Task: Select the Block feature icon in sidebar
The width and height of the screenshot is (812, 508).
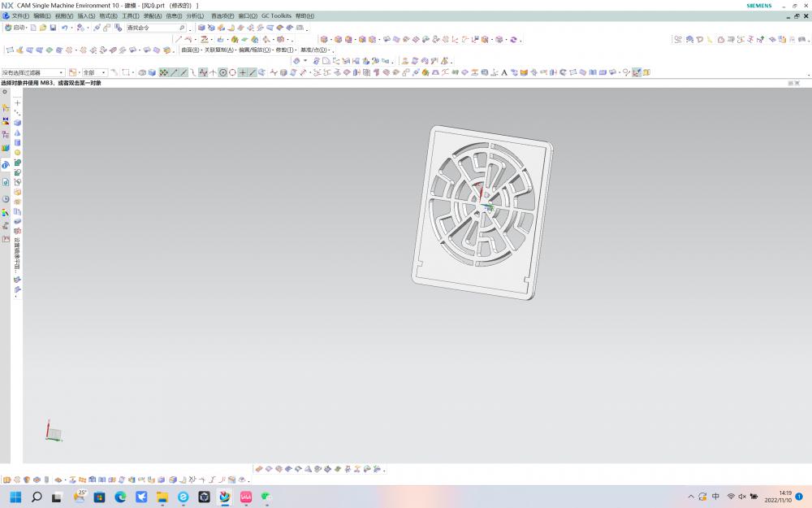Action: coord(17,123)
